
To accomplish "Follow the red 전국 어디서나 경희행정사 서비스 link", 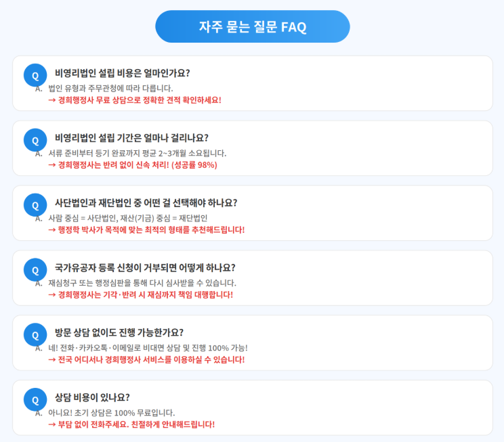I will coord(146,359).
